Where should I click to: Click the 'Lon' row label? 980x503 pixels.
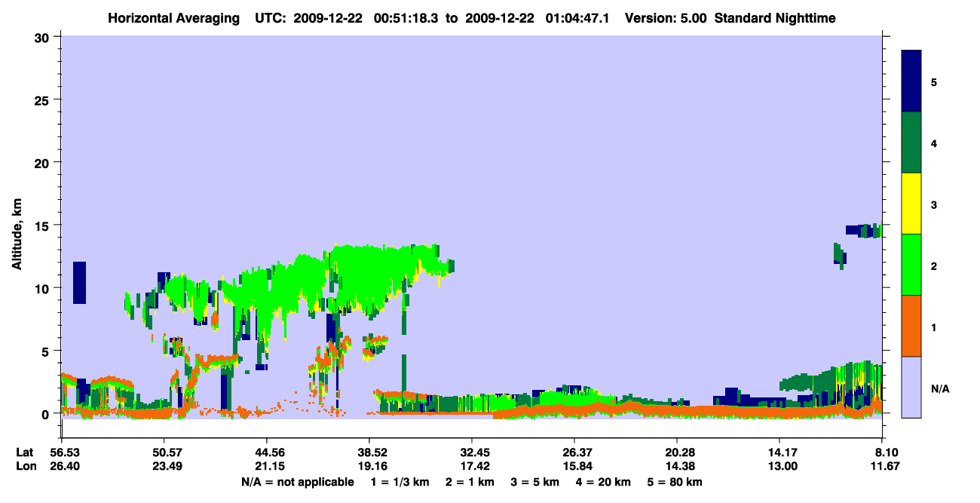pyautogui.click(x=25, y=466)
